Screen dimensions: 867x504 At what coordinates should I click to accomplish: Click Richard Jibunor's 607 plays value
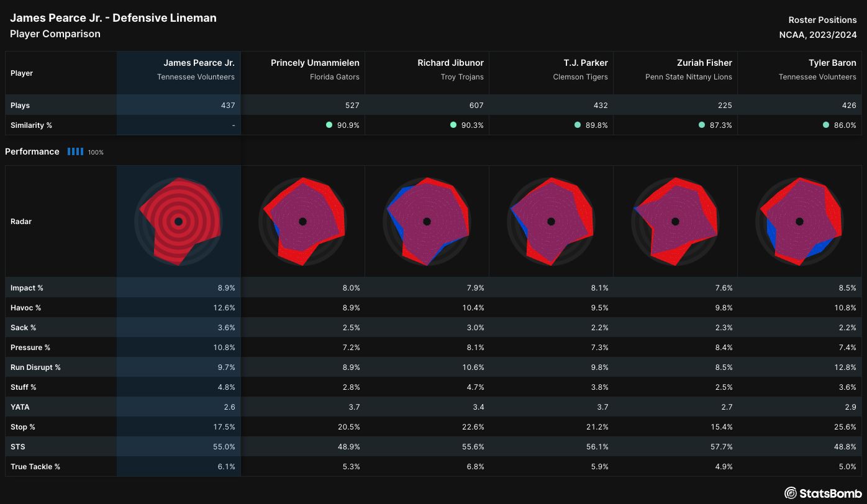(476, 106)
